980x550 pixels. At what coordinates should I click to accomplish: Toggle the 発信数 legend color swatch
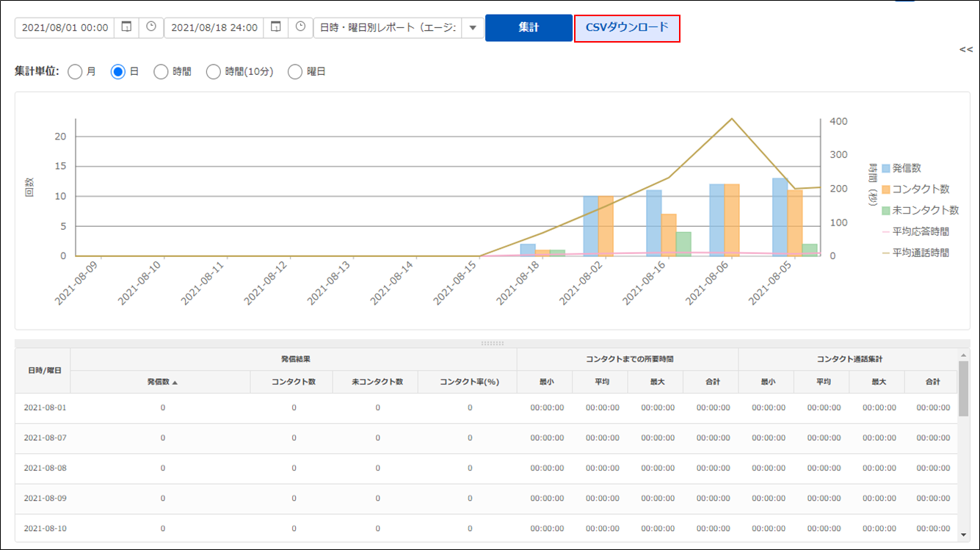pyautogui.click(x=886, y=168)
